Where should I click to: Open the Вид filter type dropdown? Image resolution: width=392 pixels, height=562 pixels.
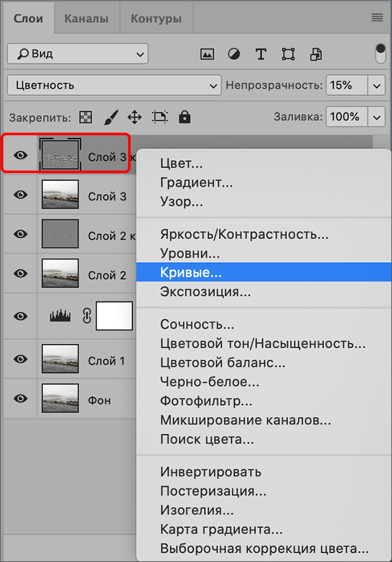[78, 54]
